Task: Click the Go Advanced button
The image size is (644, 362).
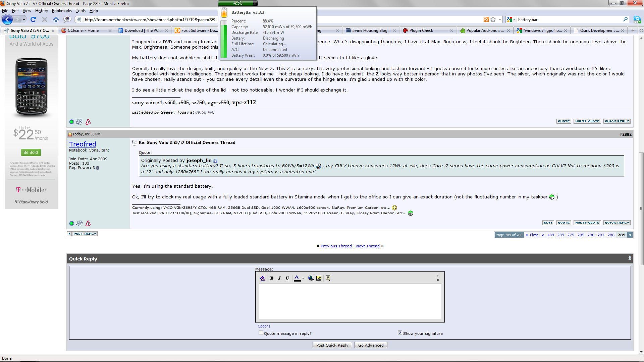Action: click(x=371, y=345)
